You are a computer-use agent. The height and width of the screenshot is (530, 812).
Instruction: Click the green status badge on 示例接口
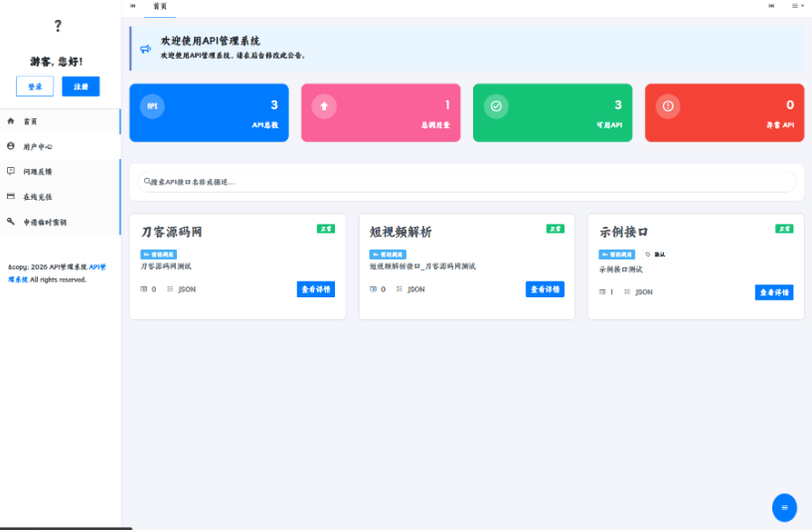784,229
